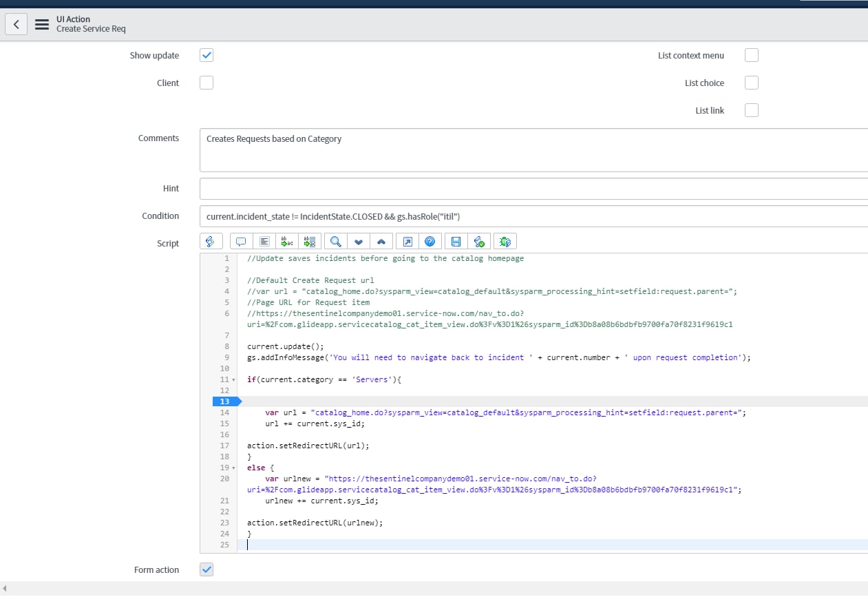Open script editor help icon
Viewport: 868px width, 597px height.
point(430,241)
